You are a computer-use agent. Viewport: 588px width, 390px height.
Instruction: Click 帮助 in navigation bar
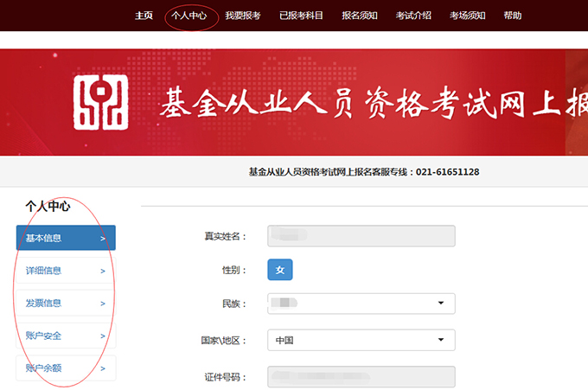513,16
